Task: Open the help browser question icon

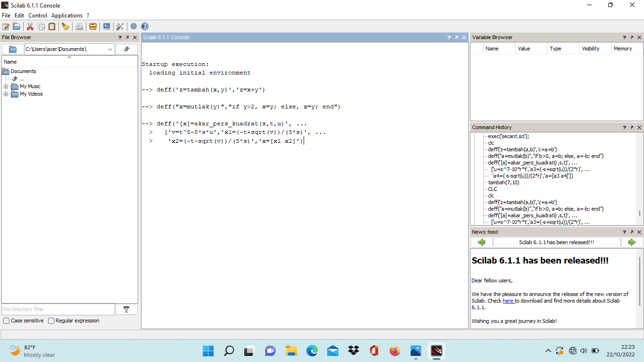Action: click(145, 26)
